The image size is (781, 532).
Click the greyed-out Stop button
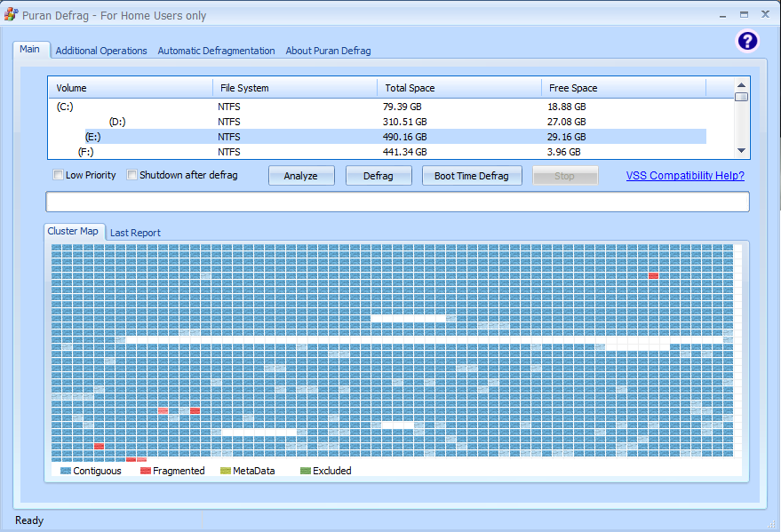565,176
